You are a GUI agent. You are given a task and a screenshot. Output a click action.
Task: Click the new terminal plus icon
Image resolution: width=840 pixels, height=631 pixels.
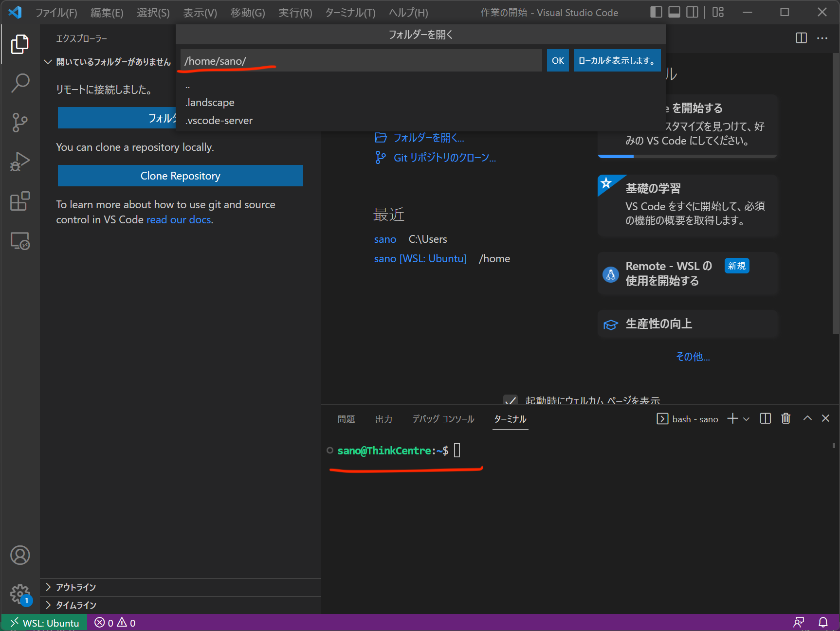732,418
